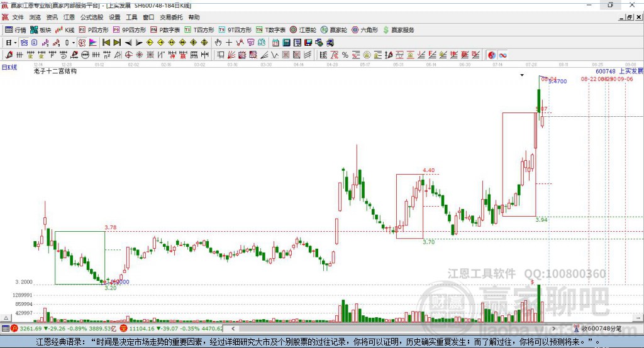Click the 收600748分笔 status entry
The height and width of the screenshot is (348, 644).
point(597,329)
